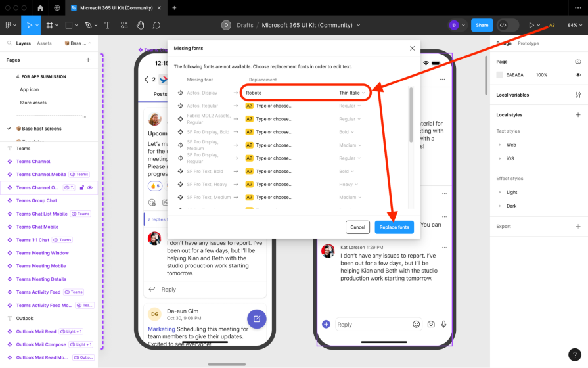The width and height of the screenshot is (588, 368).
Task: Toggle page background color visibility eye
Action: [x=577, y=75]
